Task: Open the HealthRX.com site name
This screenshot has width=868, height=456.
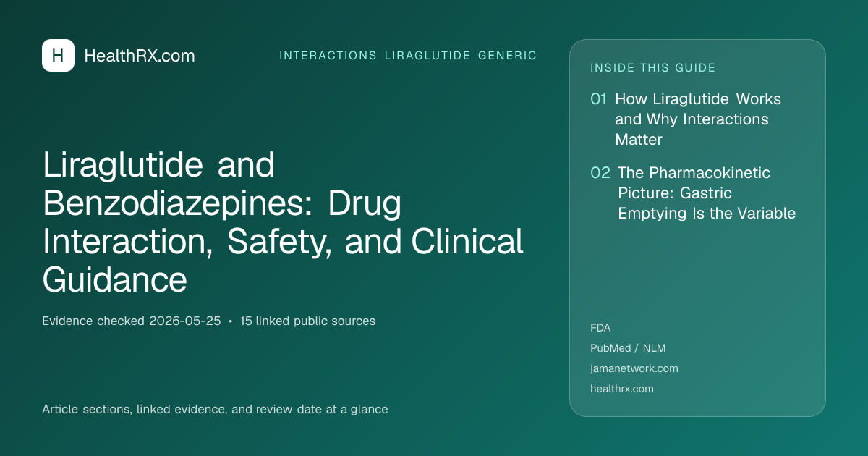Action: pos(140,56)
